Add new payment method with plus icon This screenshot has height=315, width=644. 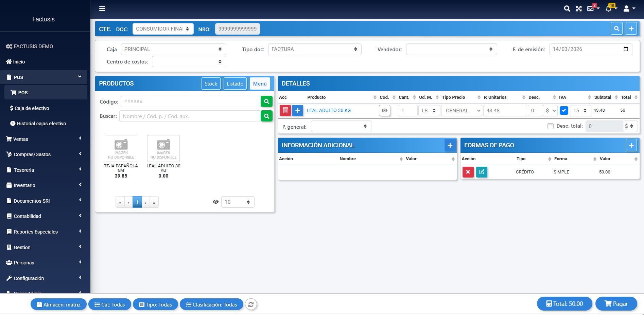click(631, 145)
